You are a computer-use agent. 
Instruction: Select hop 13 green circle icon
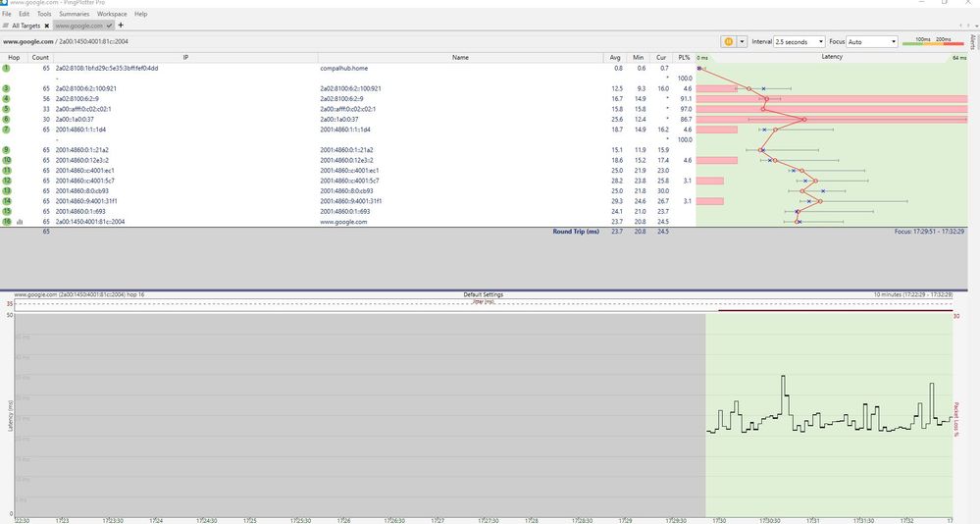point(6,190)
